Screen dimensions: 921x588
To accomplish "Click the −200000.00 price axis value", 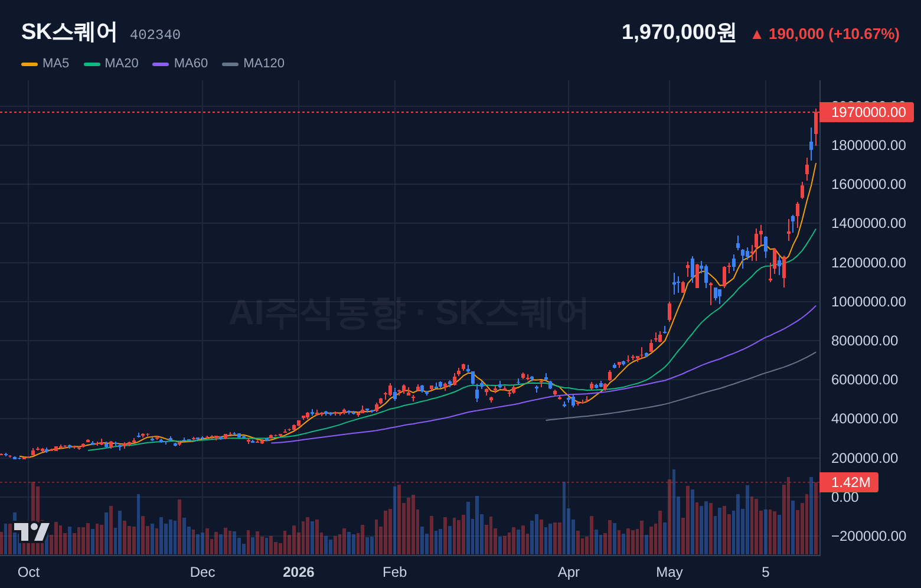I will pos(868,536).
